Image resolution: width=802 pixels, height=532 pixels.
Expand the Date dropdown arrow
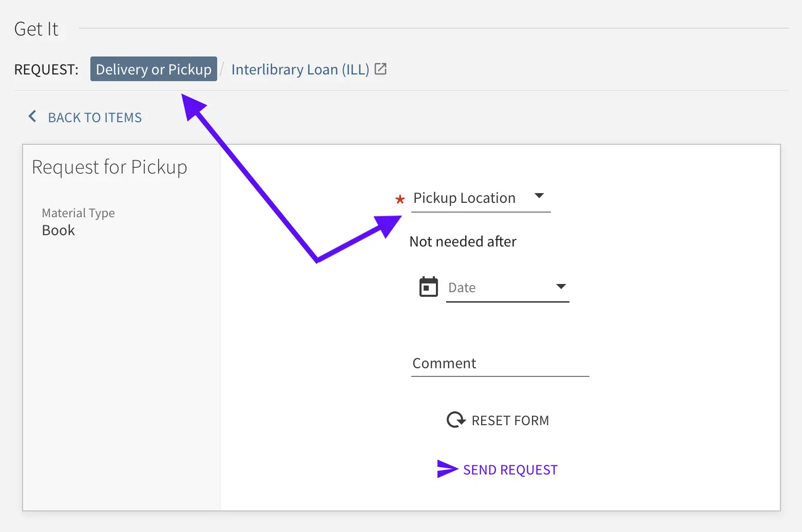(561, 287)
